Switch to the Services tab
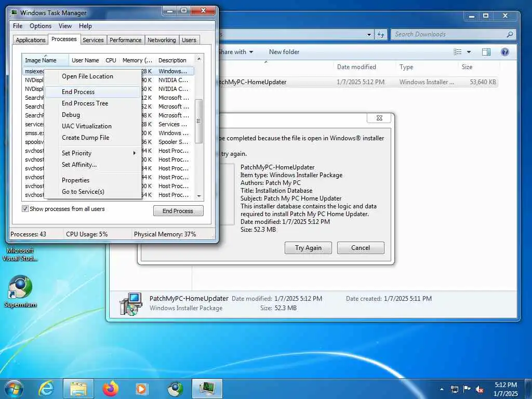This screenshot has height=399, width=532. pos(93,40)
